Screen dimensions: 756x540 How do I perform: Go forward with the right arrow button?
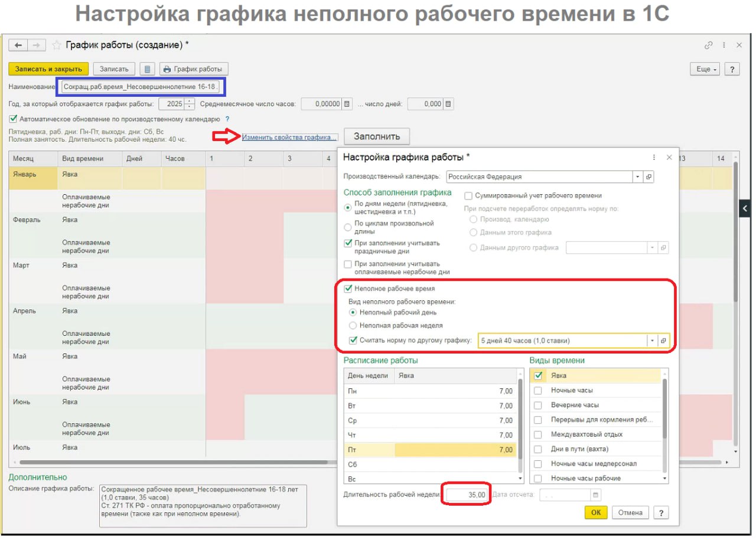click(36, 45)
